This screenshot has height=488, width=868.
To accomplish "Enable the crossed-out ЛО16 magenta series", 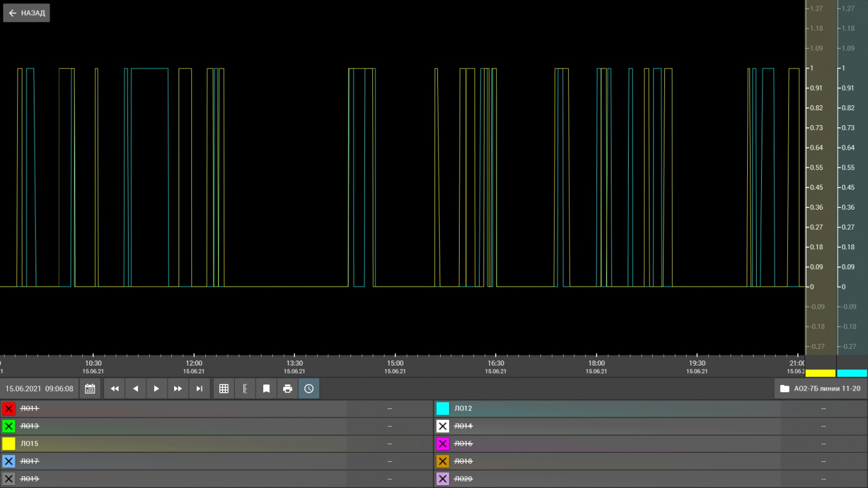I will pyautogui.click(x=443, y=443).
